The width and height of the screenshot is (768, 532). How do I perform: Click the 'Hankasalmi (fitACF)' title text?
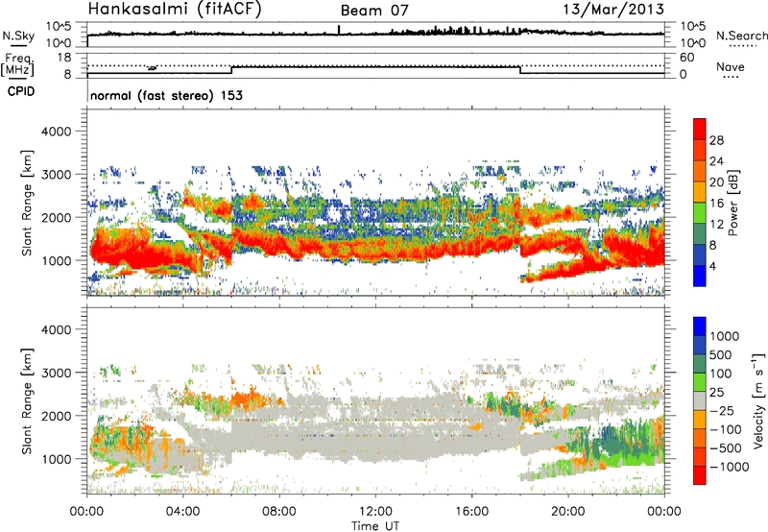(175, 9)
